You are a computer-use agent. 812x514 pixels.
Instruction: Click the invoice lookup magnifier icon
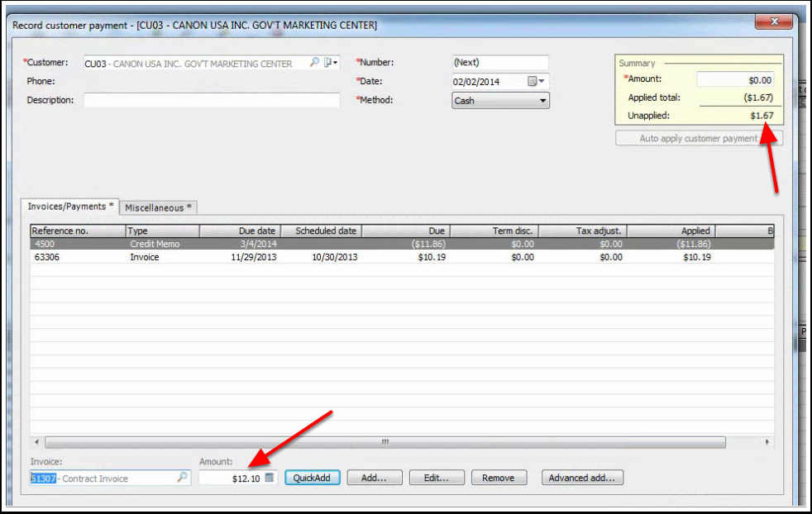point(182,478)
